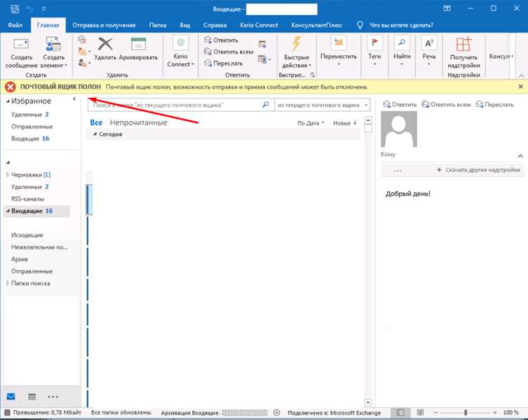The width and height of the screenshot is (528, 420).
Task: Open the Создать элемент menu
Action: pyautogui.click(x=54, y=52)
